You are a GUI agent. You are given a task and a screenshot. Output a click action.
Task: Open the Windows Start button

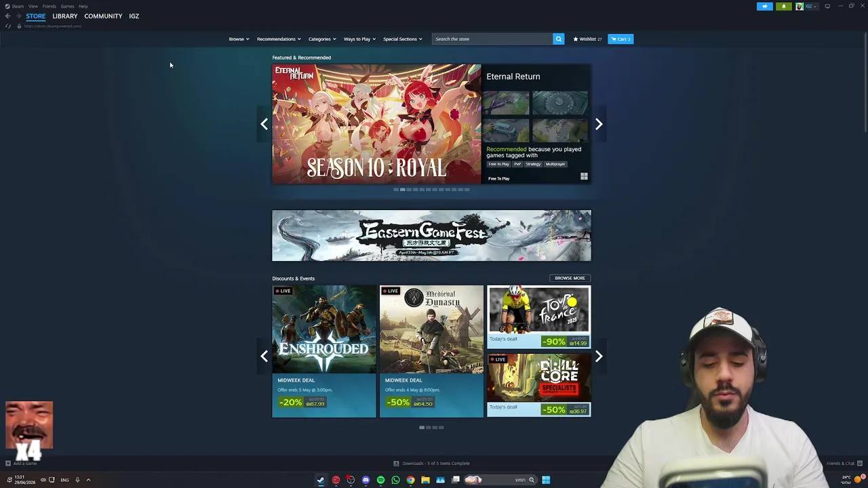click(x=546, y=480)
